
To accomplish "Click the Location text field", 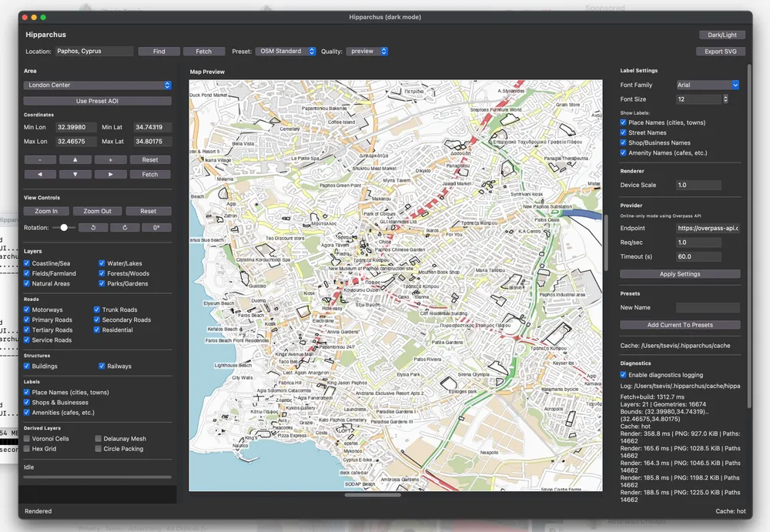I will pyautogui.click(x=94, y=52).
